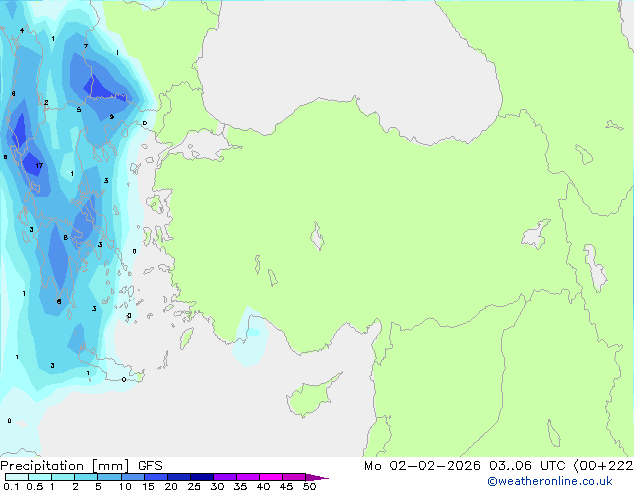Click the '40' legend scale label

pyautogui.click(x=263, y=486)
